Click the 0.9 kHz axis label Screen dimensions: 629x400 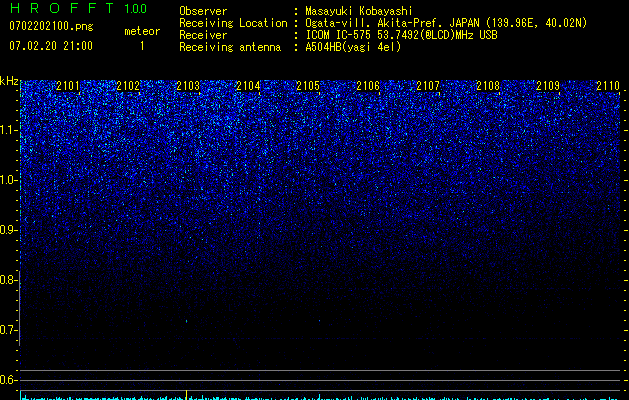[9, 230]
